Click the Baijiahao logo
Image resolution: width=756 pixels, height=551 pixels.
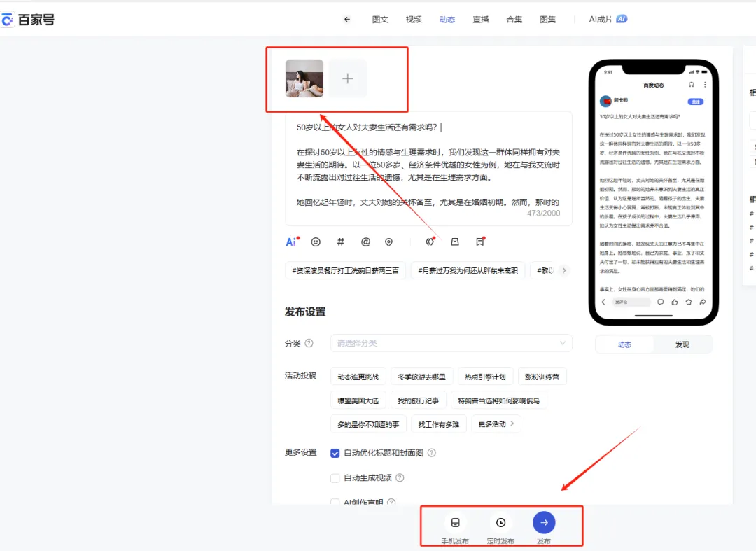click(x=28, y=20)
